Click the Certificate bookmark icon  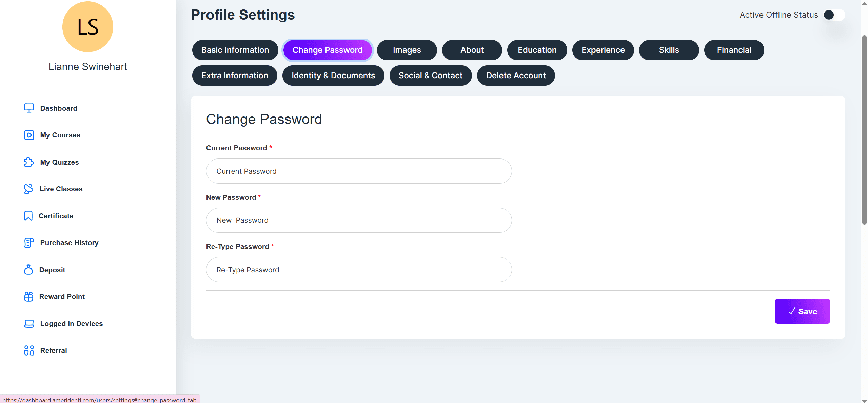click(28, 216)
